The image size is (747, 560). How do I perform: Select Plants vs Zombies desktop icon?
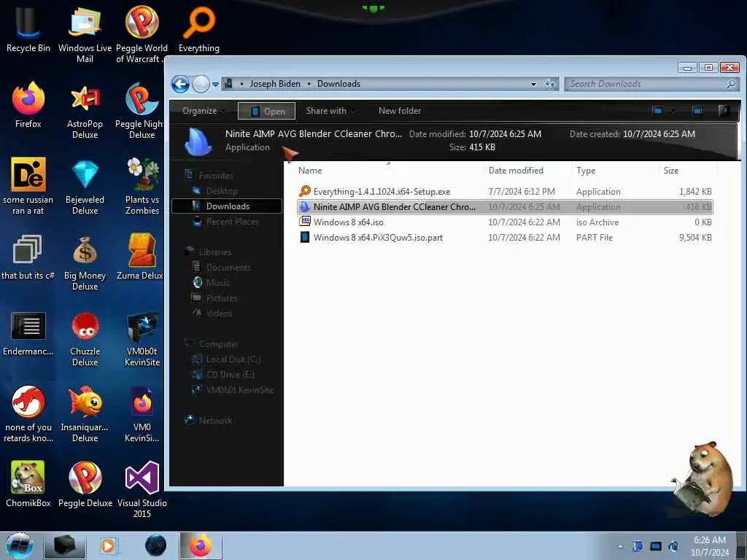tap(142, 186)
